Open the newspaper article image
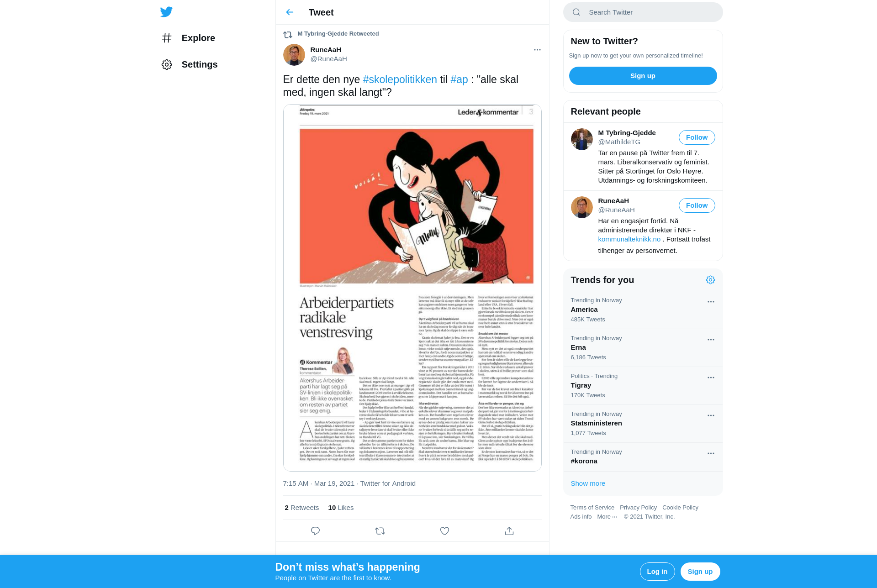This screenshot has height=588, width=877. [x=412, y=288]
